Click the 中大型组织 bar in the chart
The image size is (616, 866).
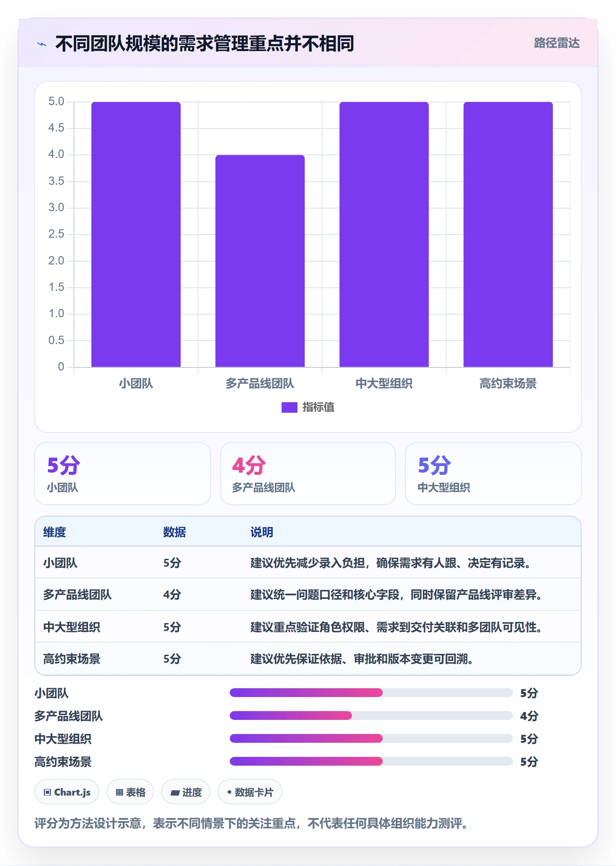tap(384, 234)
